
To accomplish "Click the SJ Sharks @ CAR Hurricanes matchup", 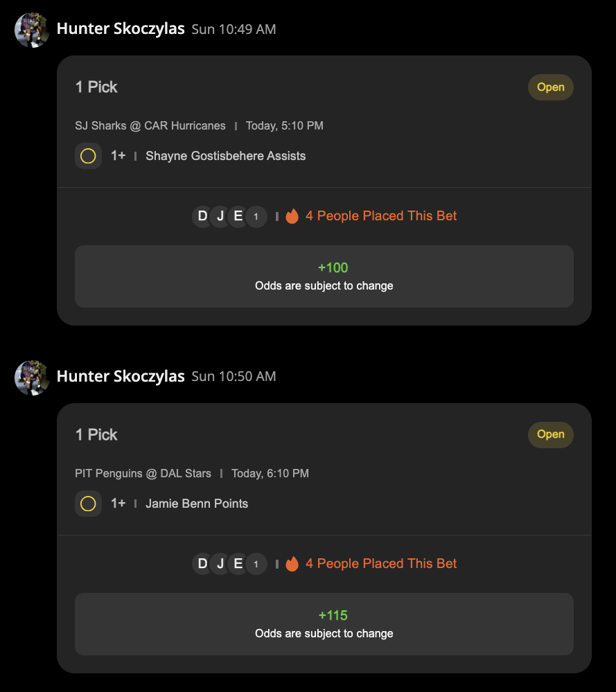I will [150, 126].
